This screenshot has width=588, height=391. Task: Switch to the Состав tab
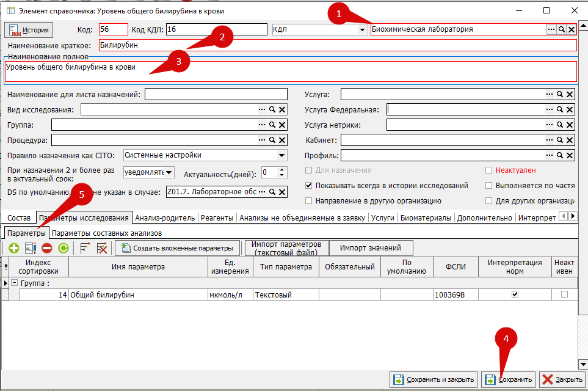pos(19,218)
